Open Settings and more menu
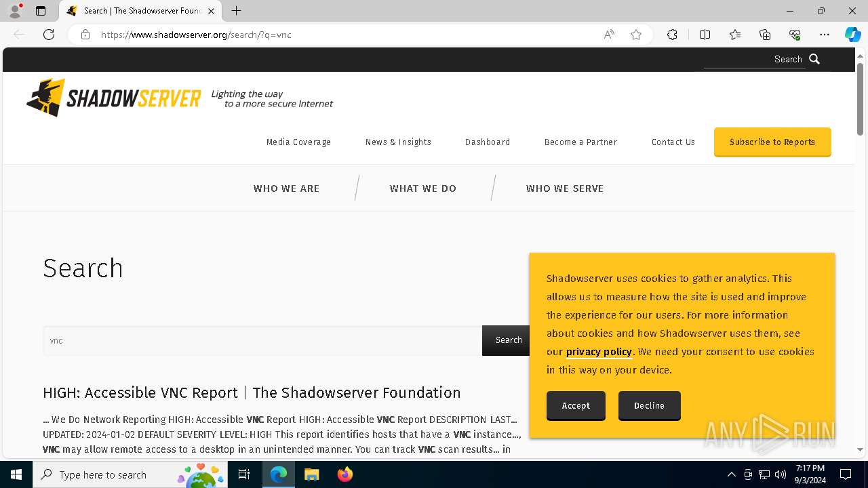Viewport: 868px width, 488px height. 825,35
